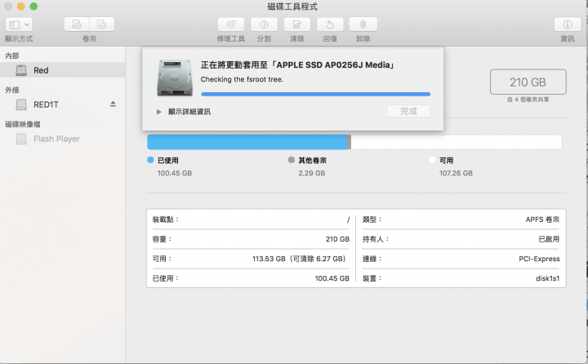Click the APFS 卷宗 type value
This screenshot has height=364, width=588.
[542, 220]
